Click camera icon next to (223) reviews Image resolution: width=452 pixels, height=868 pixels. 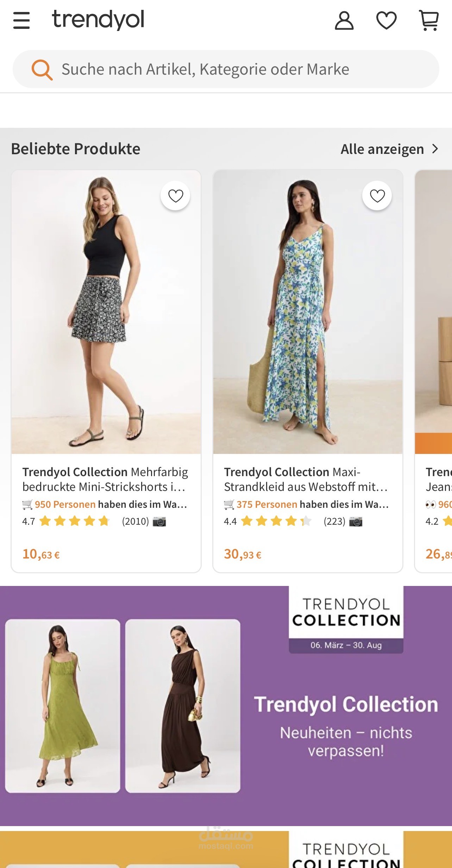(x=356, y=522)
